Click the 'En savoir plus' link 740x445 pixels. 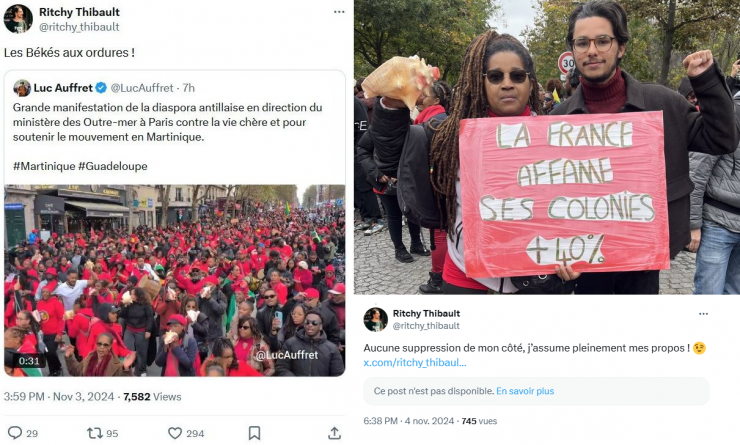[525, 391]
